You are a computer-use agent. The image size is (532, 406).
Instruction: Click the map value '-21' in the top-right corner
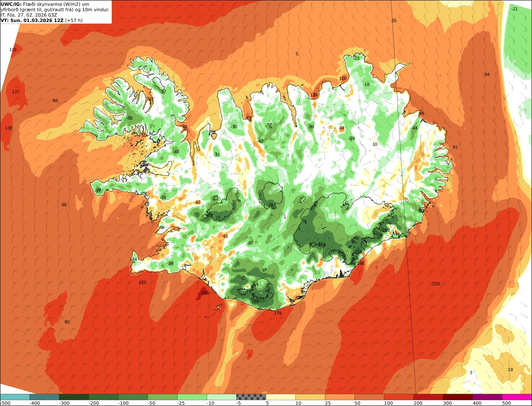click(515, 9)
